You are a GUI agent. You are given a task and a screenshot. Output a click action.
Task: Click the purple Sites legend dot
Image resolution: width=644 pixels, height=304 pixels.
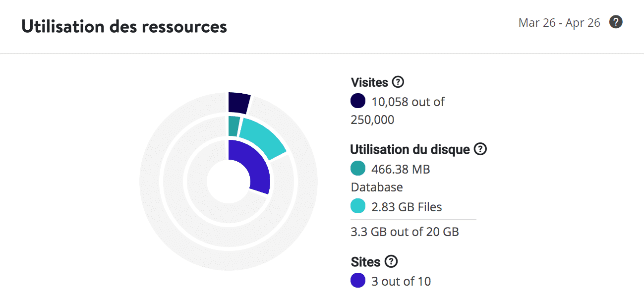[x=357, y=281]
